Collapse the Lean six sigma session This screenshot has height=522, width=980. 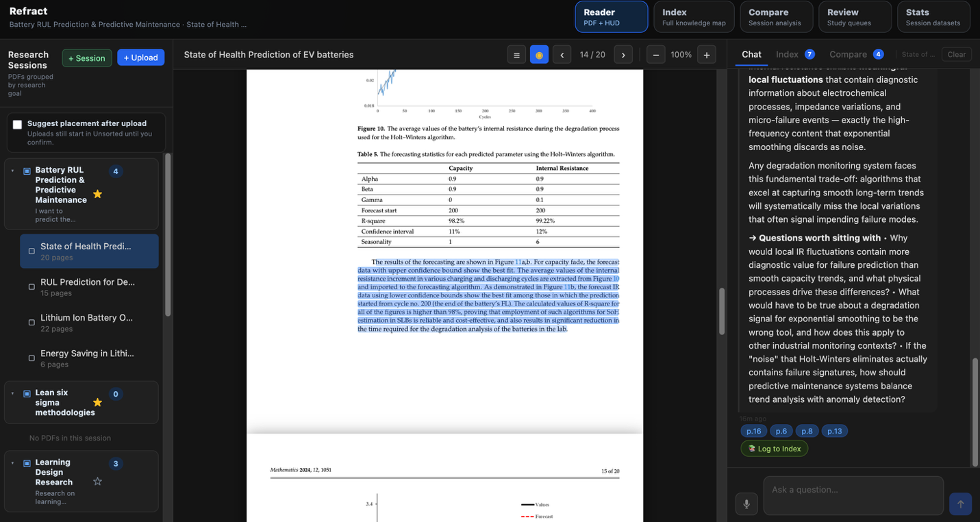pyautogui.click(x=13, y=393)
